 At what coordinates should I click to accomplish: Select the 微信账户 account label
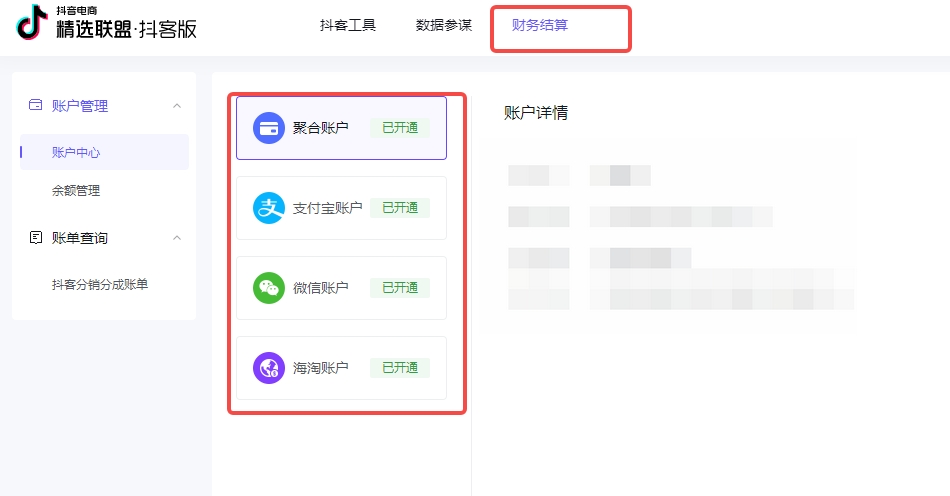(321, 288)
